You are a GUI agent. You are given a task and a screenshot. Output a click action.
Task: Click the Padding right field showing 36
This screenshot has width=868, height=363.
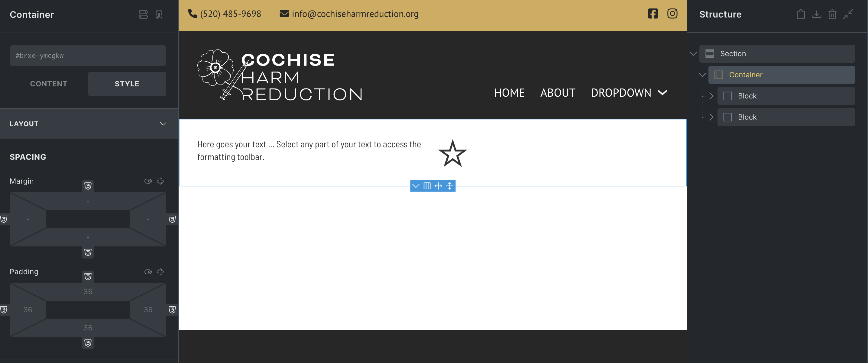[148, 310]
